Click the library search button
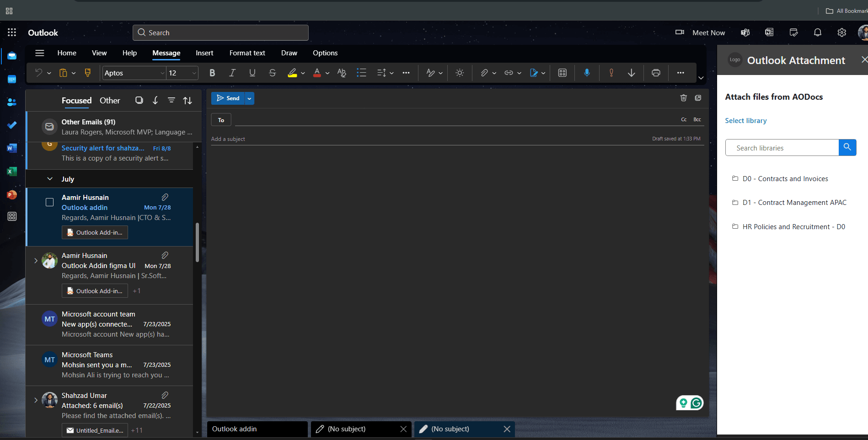This screenshot has width=868, height=440. (x=847, y=147)
